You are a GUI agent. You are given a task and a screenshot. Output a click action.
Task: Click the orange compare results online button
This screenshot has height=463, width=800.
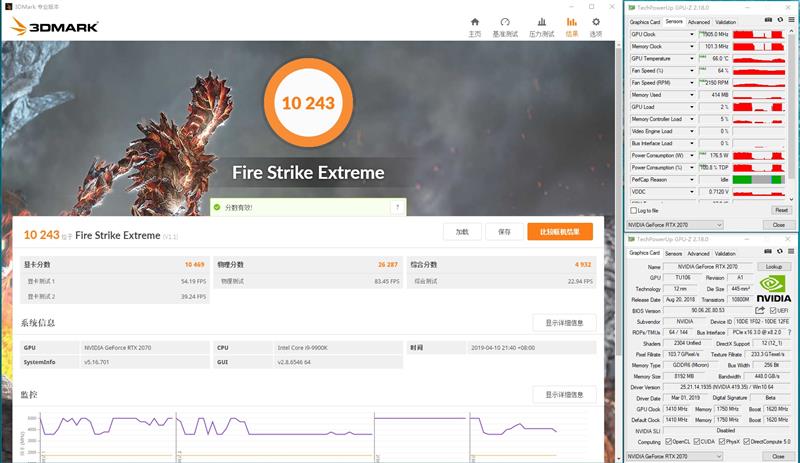coord(560,231)
